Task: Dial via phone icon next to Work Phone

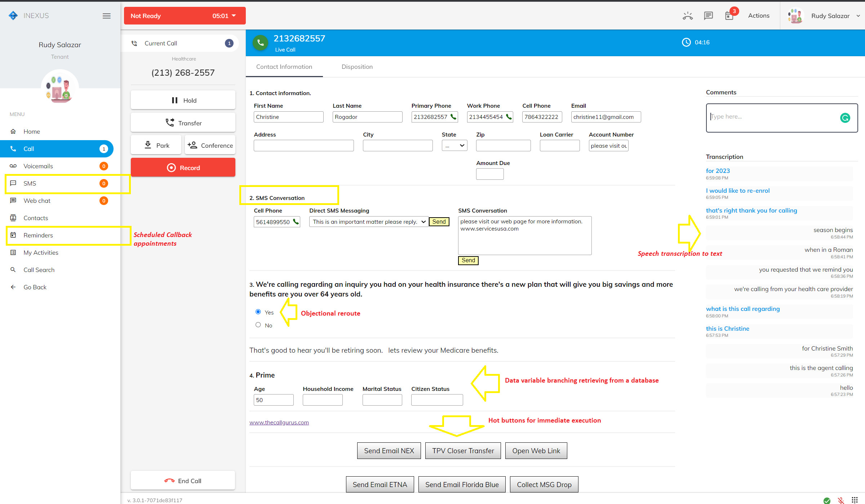Action: (509, 117)
